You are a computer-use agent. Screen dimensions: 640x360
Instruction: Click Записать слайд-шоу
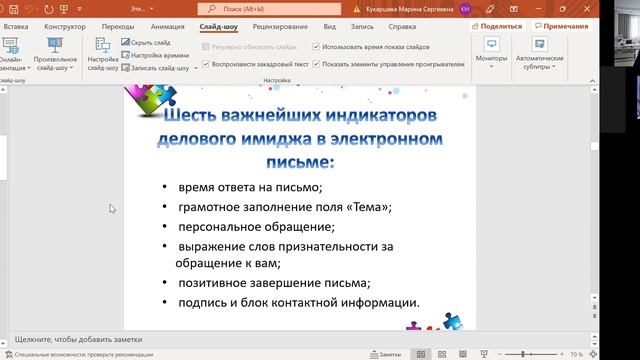pos(155,68)
